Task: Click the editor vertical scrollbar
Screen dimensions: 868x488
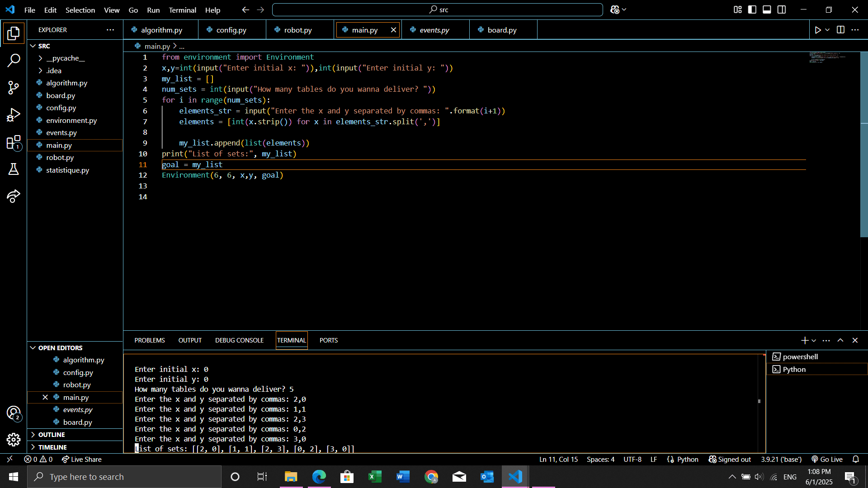Action: [863, 145]
